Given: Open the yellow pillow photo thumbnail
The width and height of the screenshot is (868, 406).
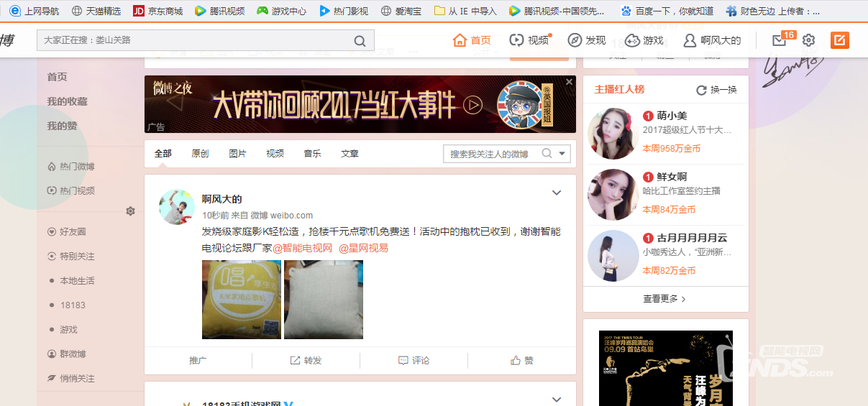Looking at the screenshot, I should [x=242, y=300].
